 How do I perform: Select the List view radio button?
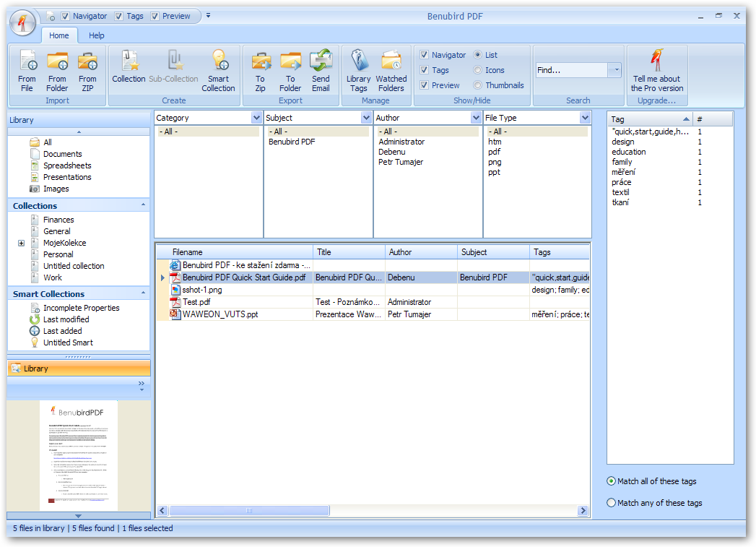478,54
